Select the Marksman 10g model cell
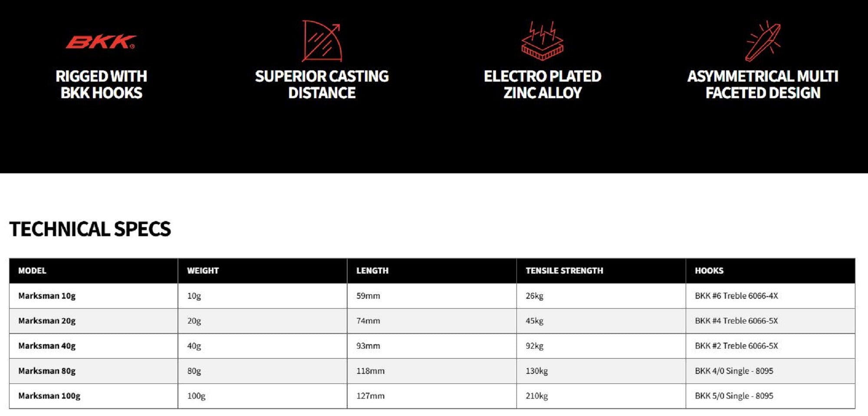This screenshot has height=416, width=868. click(x=47, y=296)
